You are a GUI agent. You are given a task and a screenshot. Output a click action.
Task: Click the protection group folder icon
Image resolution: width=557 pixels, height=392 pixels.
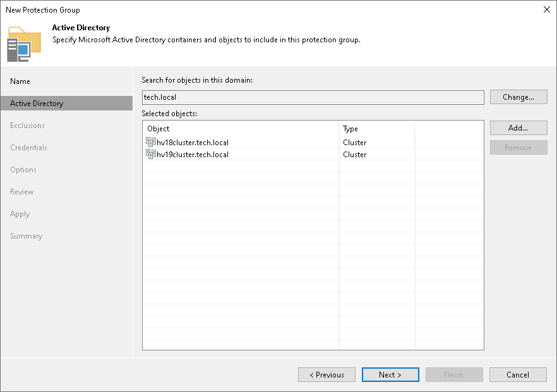point(24,44)
